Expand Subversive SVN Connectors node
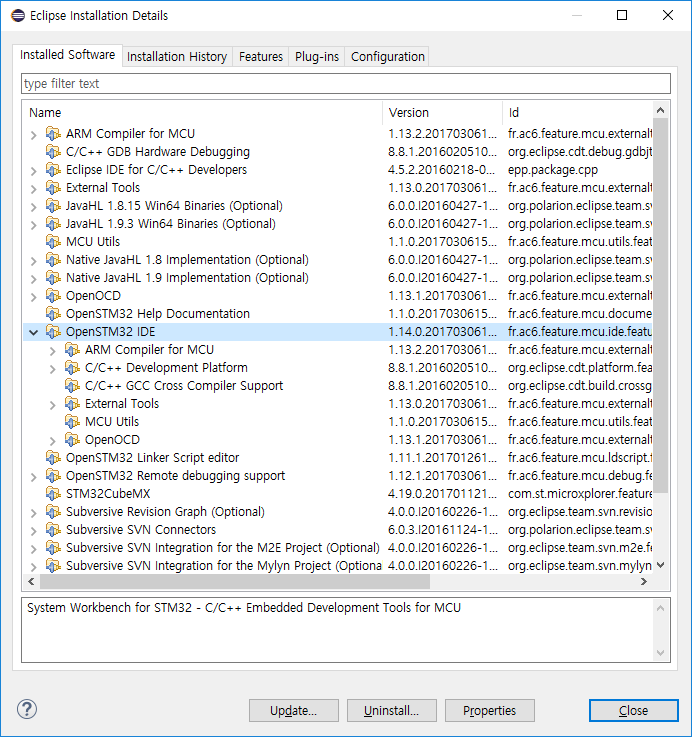 tap(33, 532)
